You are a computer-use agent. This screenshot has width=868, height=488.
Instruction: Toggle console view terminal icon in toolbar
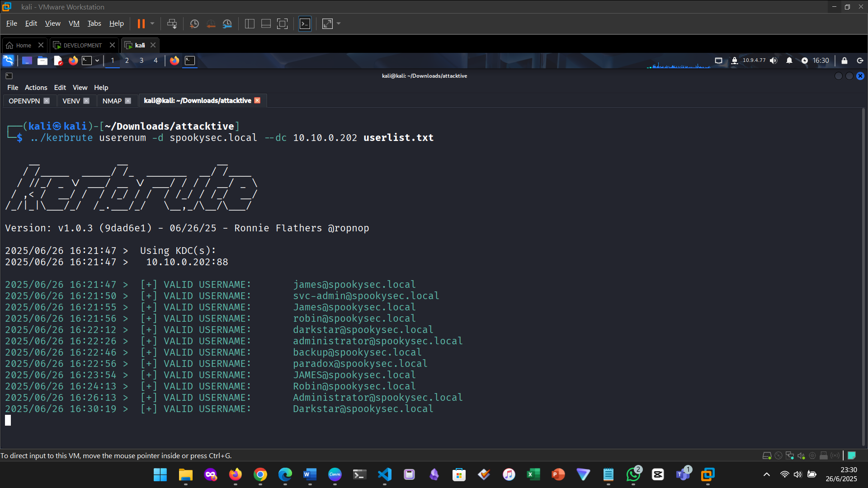coord(305,23)
